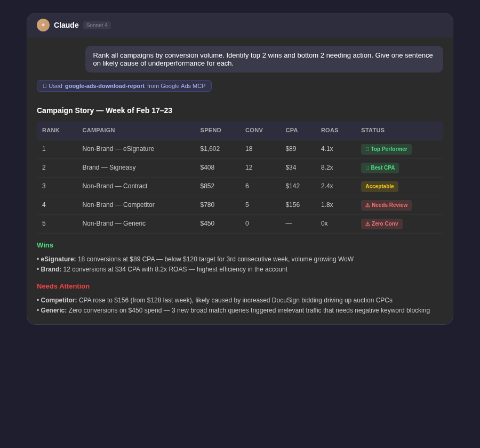Click the Campaign Story heading
The image size is (480, 448).
point(105,110)
